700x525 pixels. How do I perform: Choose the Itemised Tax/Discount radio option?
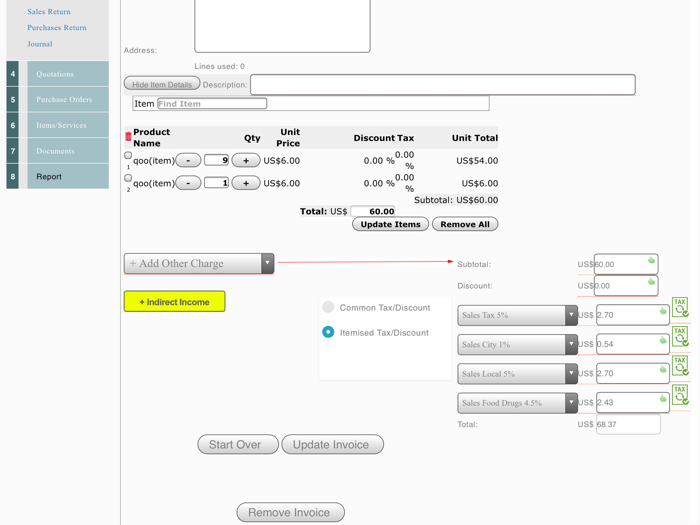328,332
